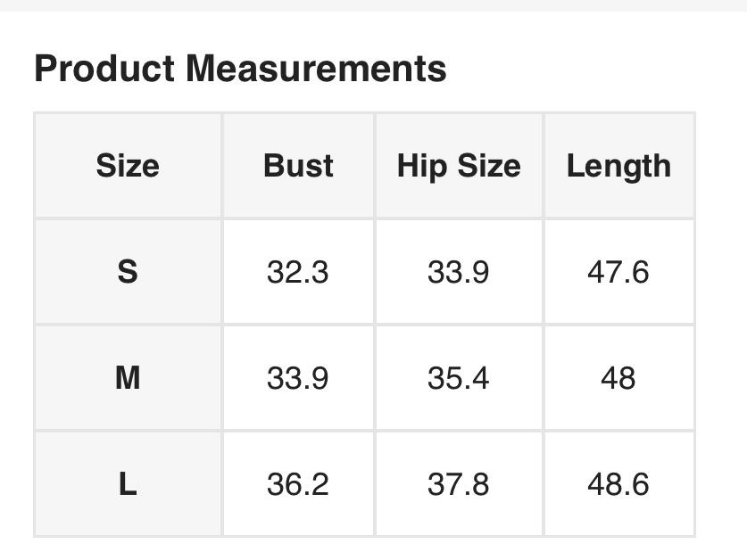Click the 'M' size row label
747x560 pixels.
click(128, 378)
